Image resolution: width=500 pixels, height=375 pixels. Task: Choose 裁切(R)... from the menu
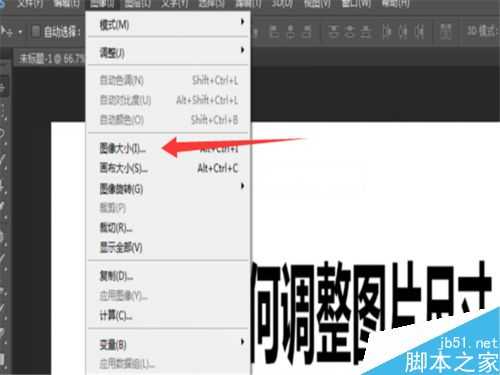[168, 228]
